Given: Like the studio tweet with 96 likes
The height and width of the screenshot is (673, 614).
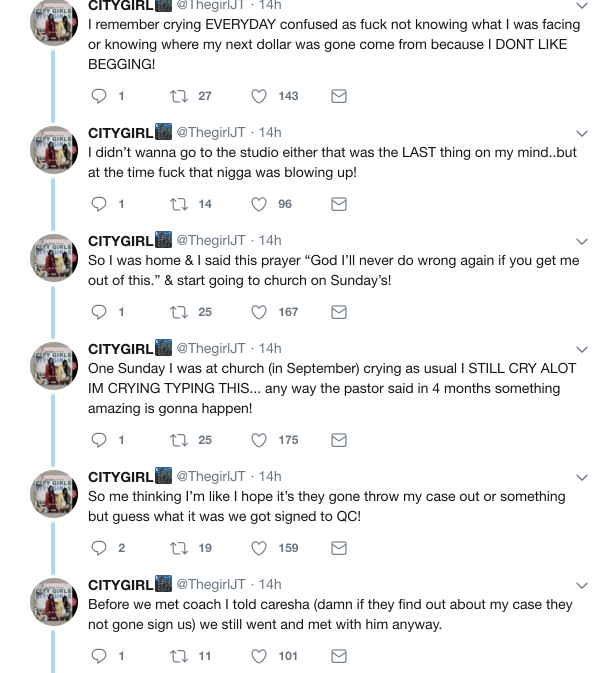Looking at the screenshot, I should coord(259,204).
